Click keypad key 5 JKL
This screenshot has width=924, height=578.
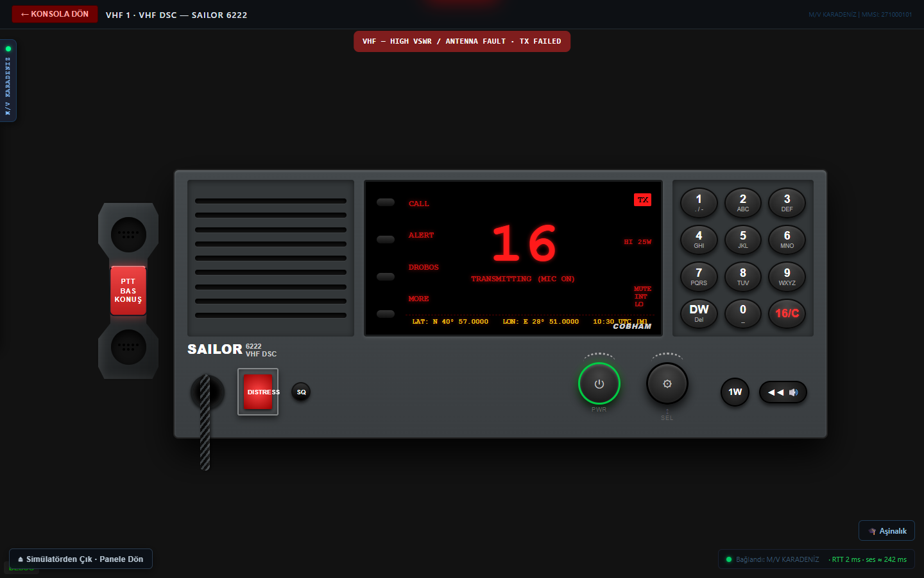(743, 240)
